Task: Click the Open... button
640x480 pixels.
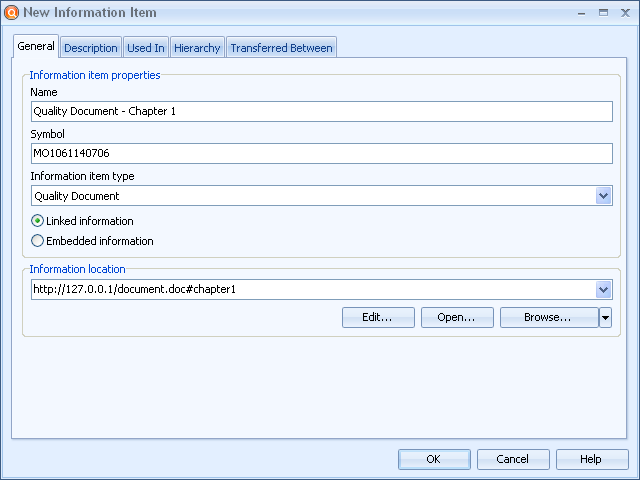Action: [x=457, y=318]
